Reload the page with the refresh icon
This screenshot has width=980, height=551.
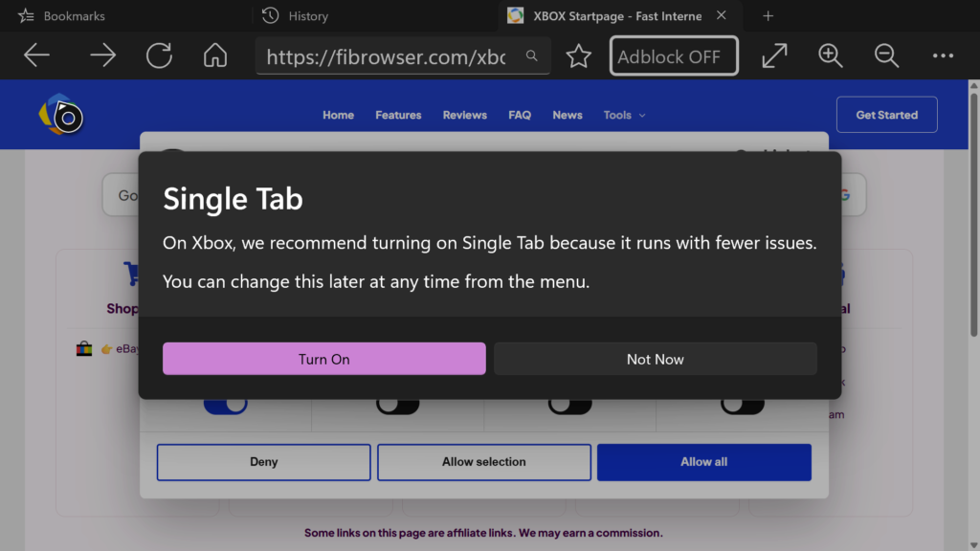tap(160, 55)
